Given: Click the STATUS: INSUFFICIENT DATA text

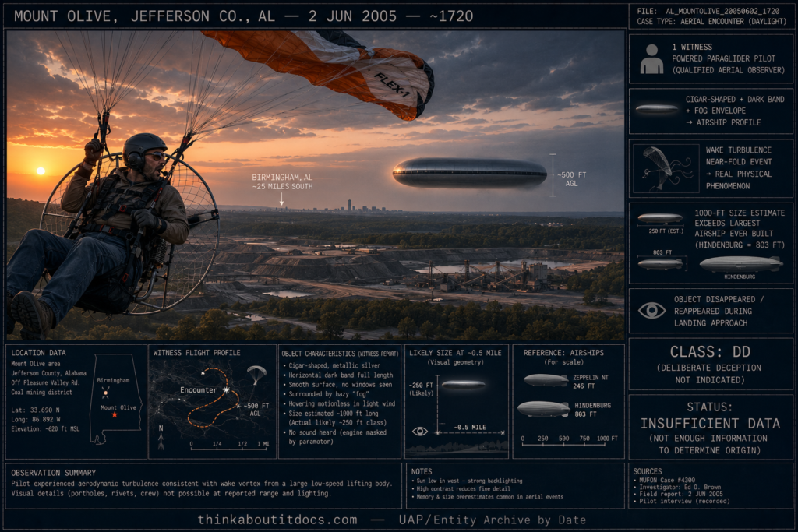Looking at the screenshot, I should pyautogui.click(x=710, y=415).
